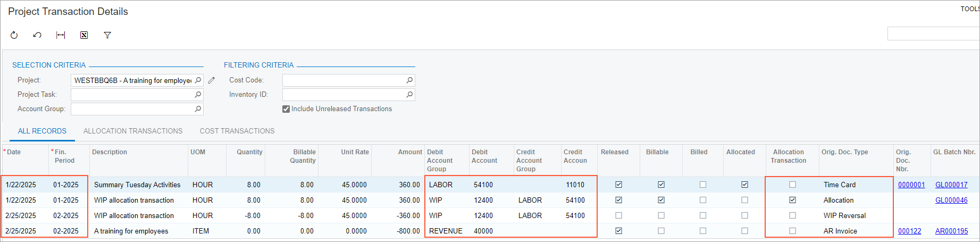
Task: Click the Undo icon in toolbar
Action: point(37,35)
